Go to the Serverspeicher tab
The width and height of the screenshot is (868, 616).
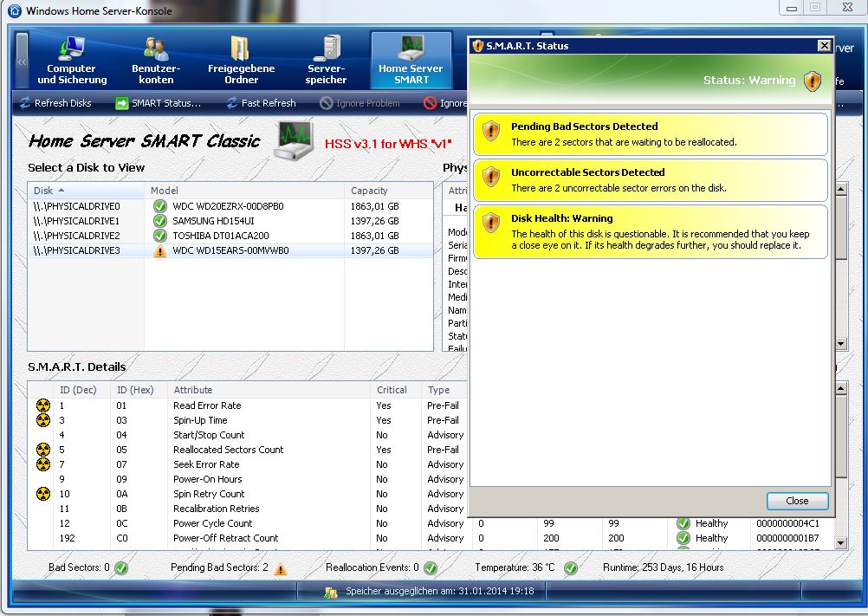point(326,60)
